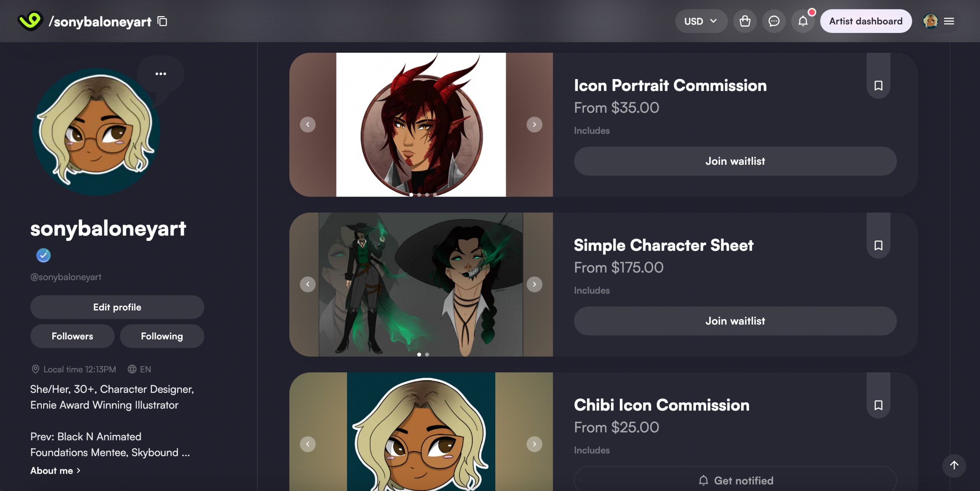Screen dimensions: 980x491
Task: Click the Chibi Icon Commission thumbnail
Action: pos(421,432)
